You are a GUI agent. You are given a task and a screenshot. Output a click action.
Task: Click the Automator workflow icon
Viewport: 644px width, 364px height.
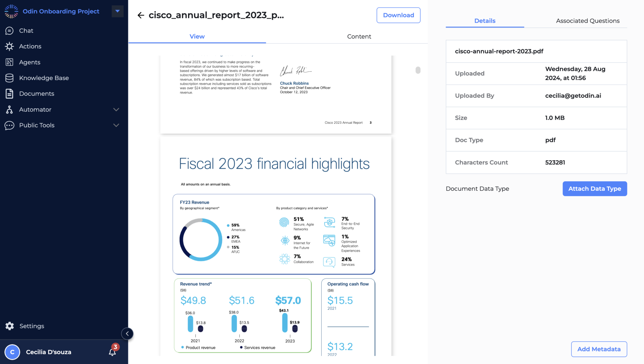click(x=9, y=110)
